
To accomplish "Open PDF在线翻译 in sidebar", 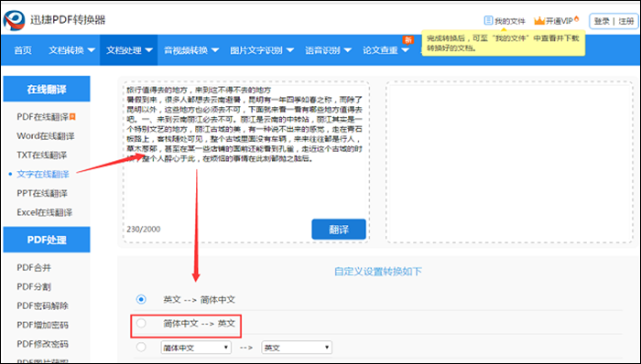I will click(x=42, y=117).
